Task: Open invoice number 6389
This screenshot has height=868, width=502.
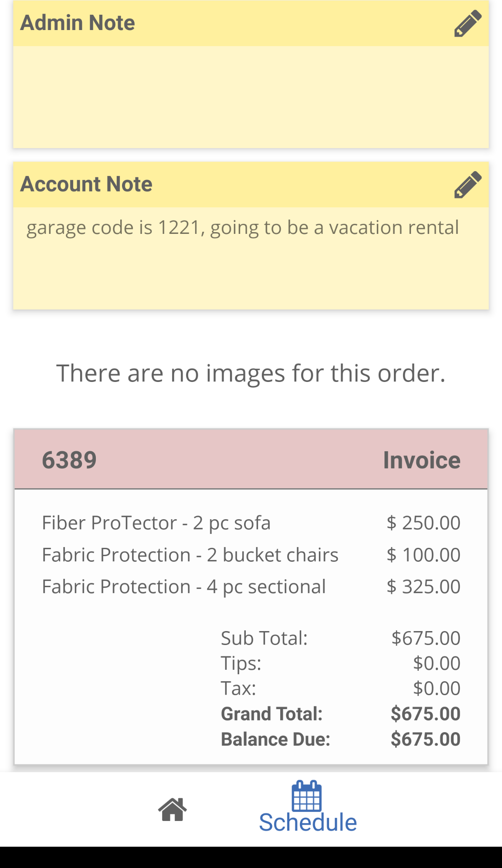Action: point(69,460)
